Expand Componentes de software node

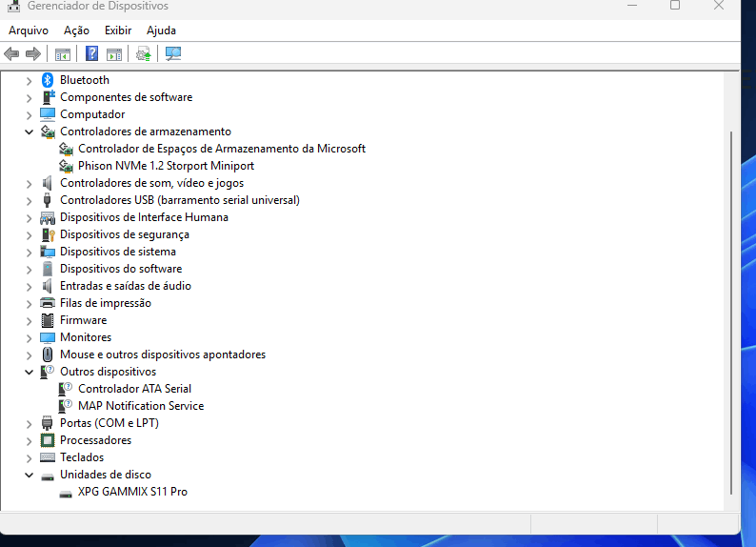[x=29, y=98]
